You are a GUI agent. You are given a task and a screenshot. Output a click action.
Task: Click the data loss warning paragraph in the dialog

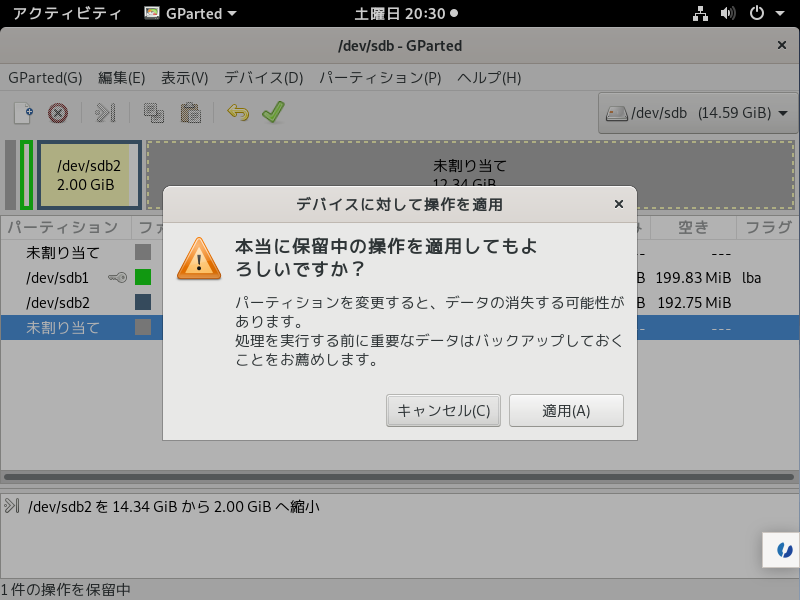click(429, 331)
